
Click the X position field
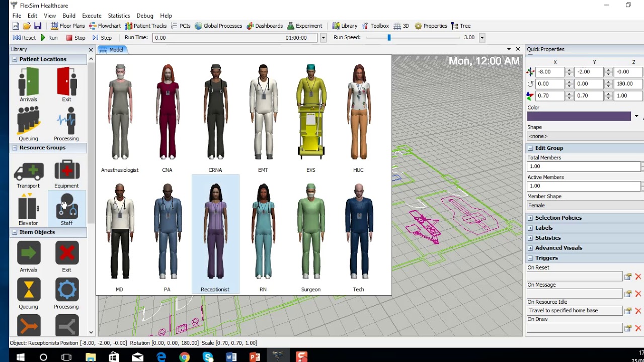coord(550,72)
